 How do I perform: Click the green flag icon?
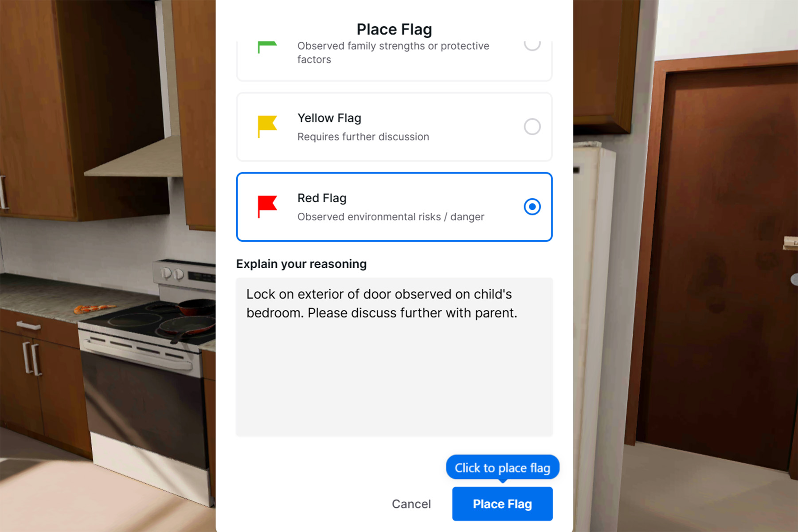click(x=267, y=47)
